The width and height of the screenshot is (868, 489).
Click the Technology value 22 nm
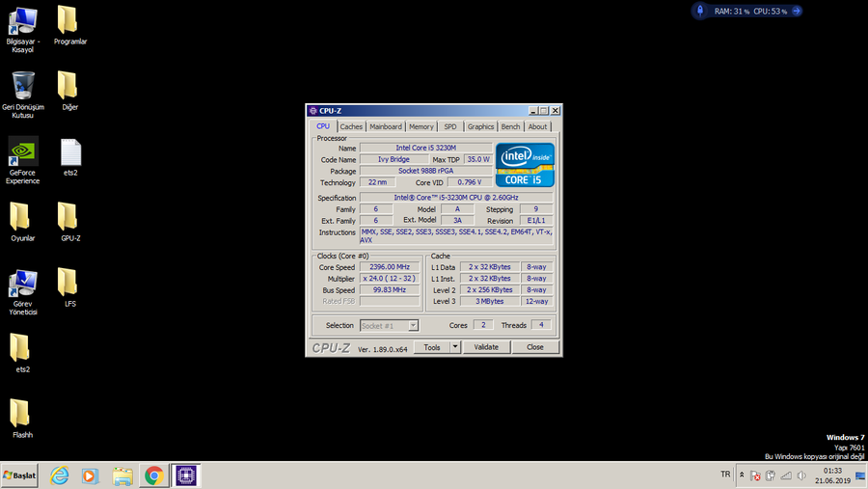(x=377, y=182)
